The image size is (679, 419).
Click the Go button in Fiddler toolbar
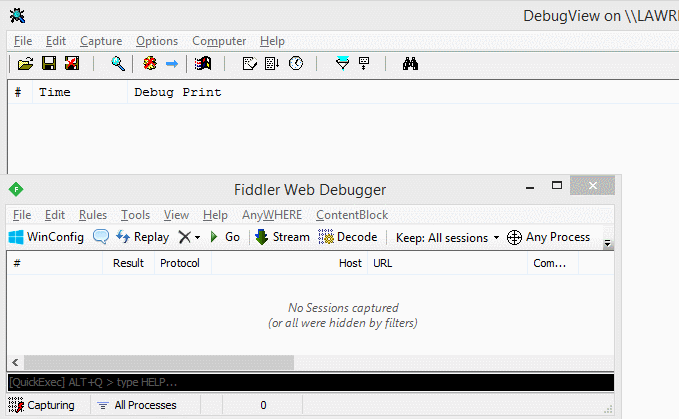point(224,237)
